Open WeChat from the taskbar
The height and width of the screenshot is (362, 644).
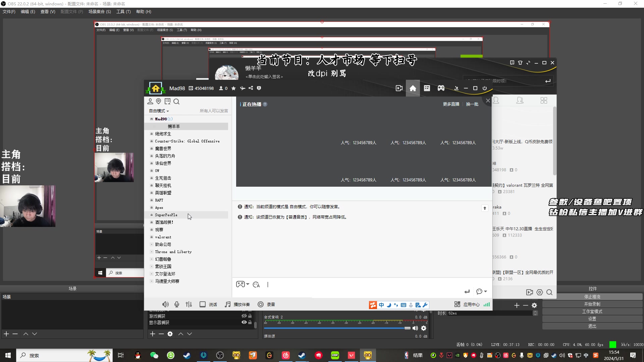coord(154,355)
